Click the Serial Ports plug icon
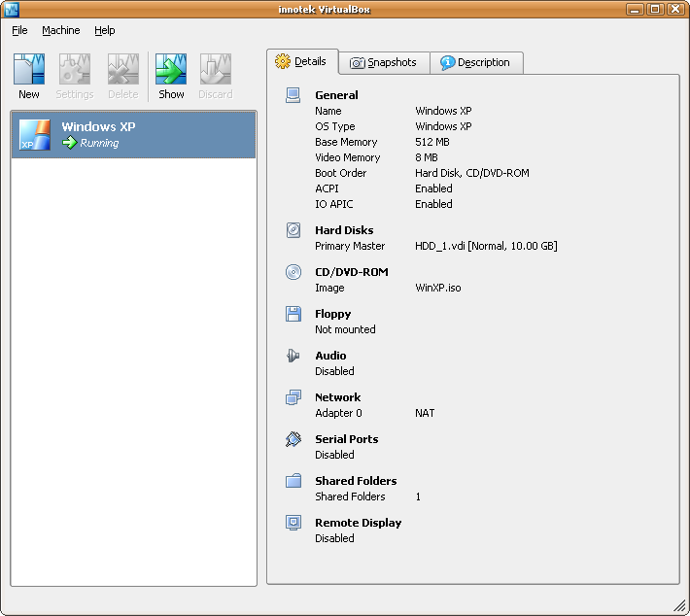 [293, 439]
